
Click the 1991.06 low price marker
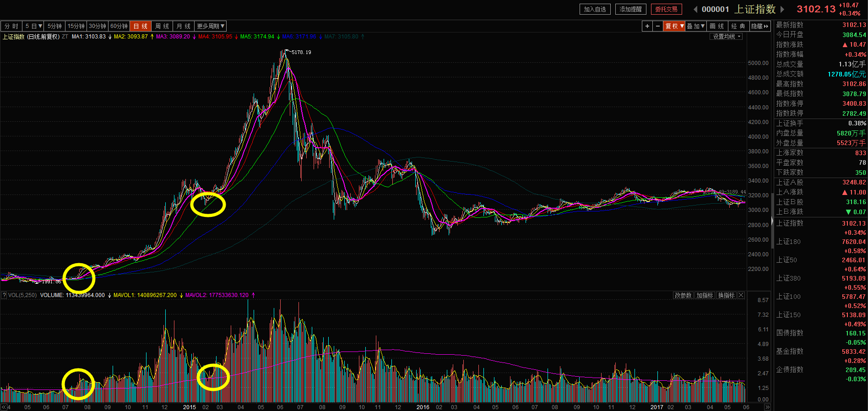[x=51, y=281]
